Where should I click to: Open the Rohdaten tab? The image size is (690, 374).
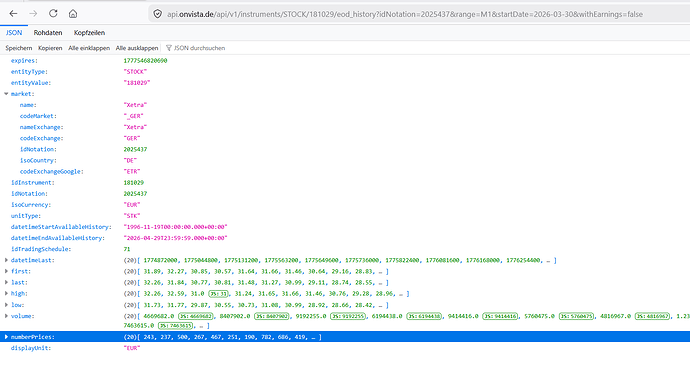(x=48, y=33)
